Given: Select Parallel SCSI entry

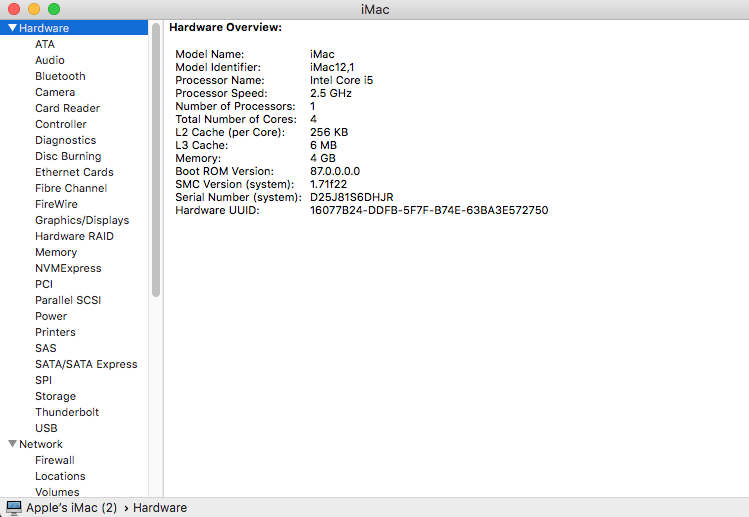Looking at the screenshot, I should pos(68,300).
